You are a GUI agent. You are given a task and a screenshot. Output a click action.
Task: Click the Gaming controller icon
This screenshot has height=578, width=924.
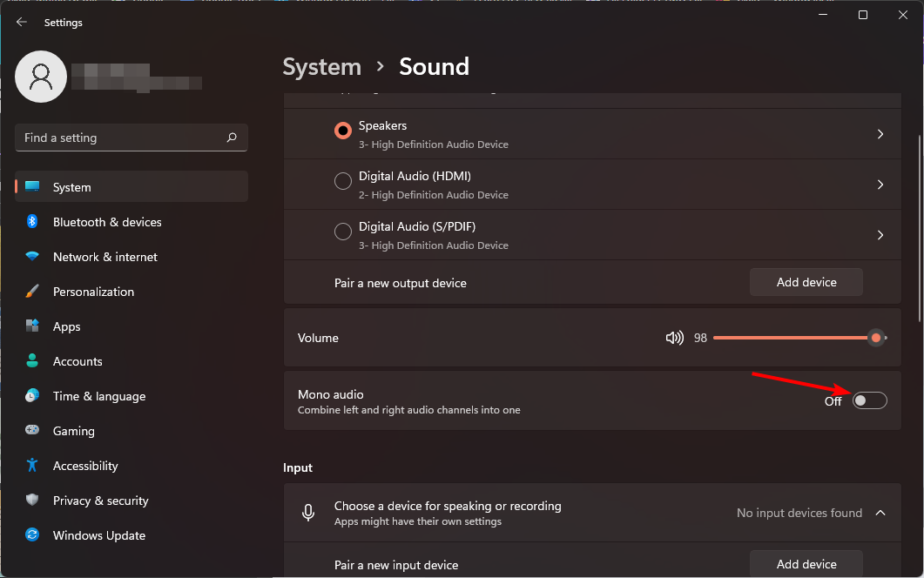click(32, 431)
